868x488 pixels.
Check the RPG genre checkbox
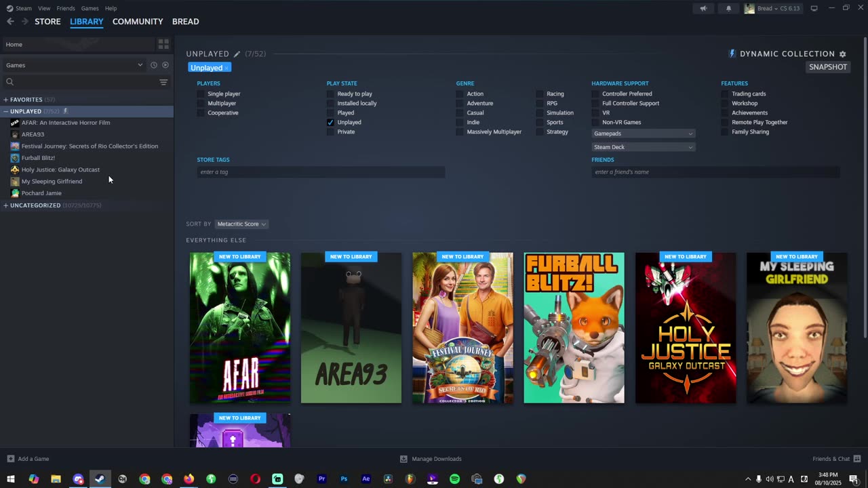pyautogui.click(x=540, y=104)
